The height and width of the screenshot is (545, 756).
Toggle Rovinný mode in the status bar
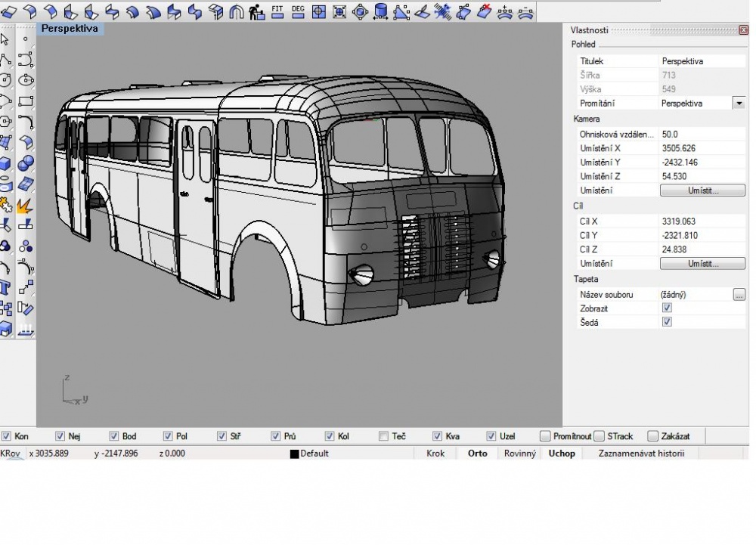520,454
